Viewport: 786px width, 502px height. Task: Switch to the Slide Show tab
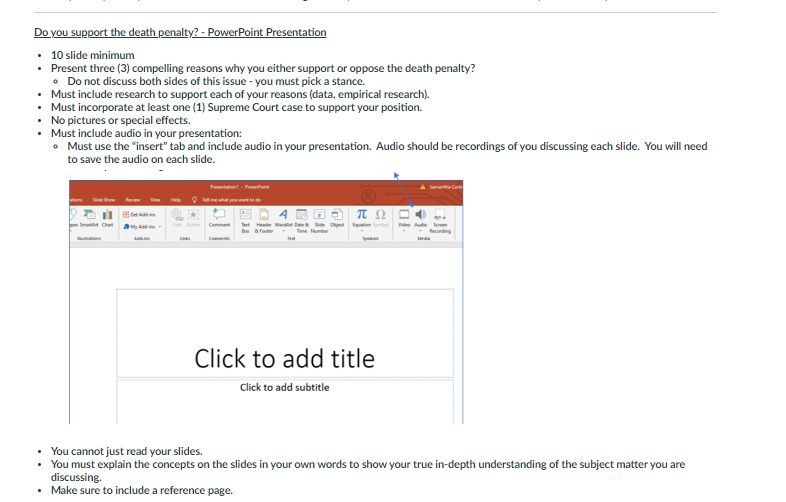tap(104, 200)
